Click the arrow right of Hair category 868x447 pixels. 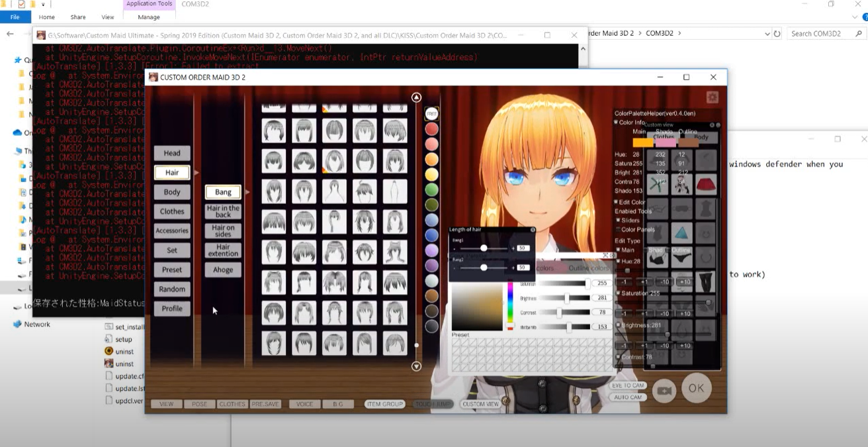point(196,173)
